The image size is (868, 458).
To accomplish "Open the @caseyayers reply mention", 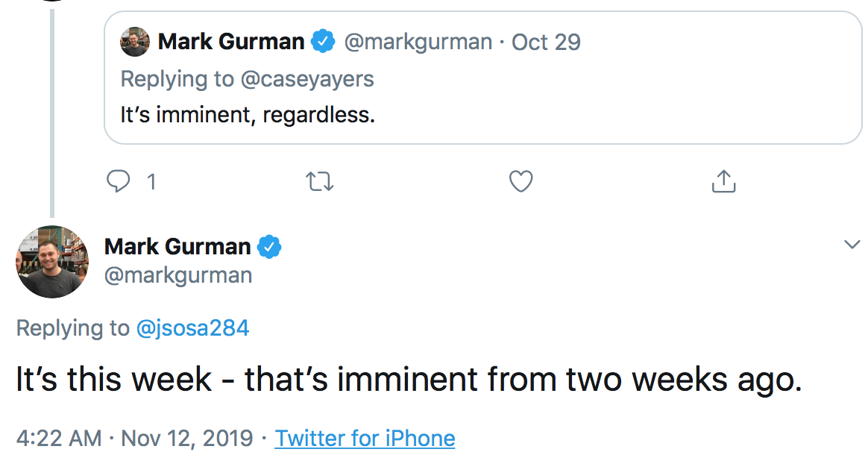I will 307,78.
